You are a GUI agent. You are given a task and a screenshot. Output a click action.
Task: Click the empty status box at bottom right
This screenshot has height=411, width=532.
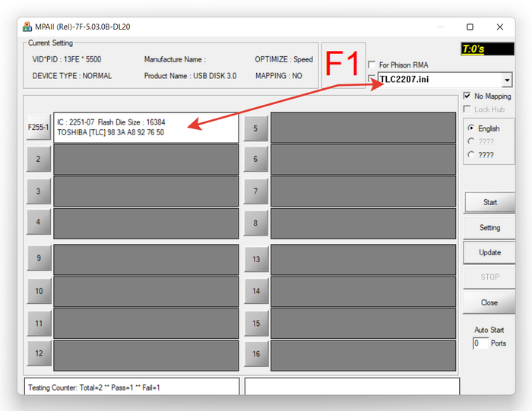click(352, 387)
